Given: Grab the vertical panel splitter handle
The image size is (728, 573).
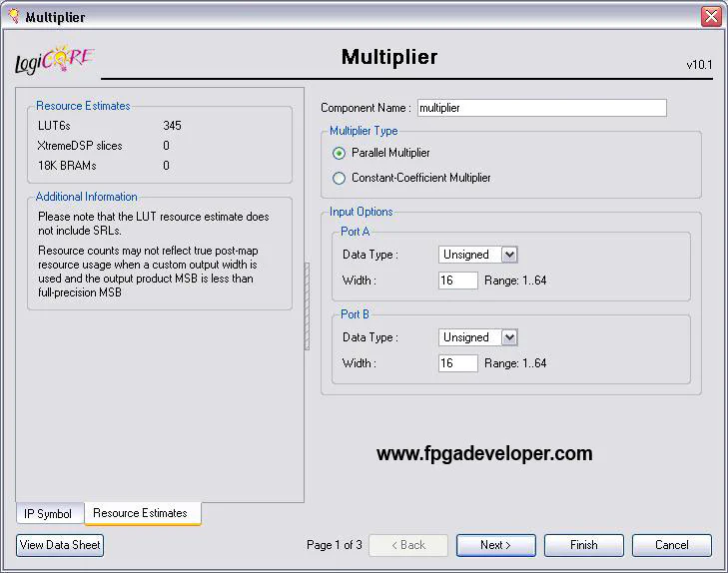Looking at the screenshot, I should click(x=308, y=305).
